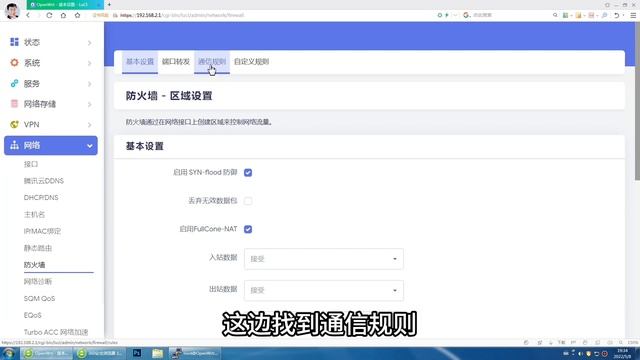Click the search magnifier icon in the browser toolbar
The height and width of the screenshot is (360, 640).
555,15
